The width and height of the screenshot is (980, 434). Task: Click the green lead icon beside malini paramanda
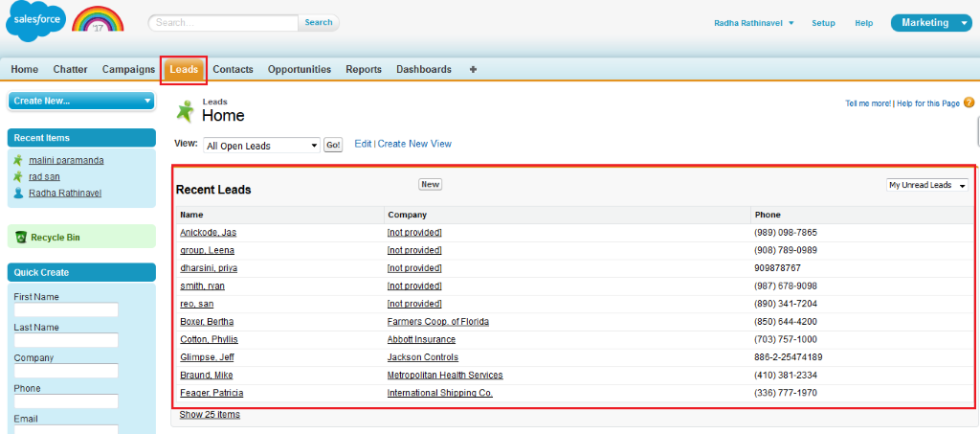click(x=18, y=160)
